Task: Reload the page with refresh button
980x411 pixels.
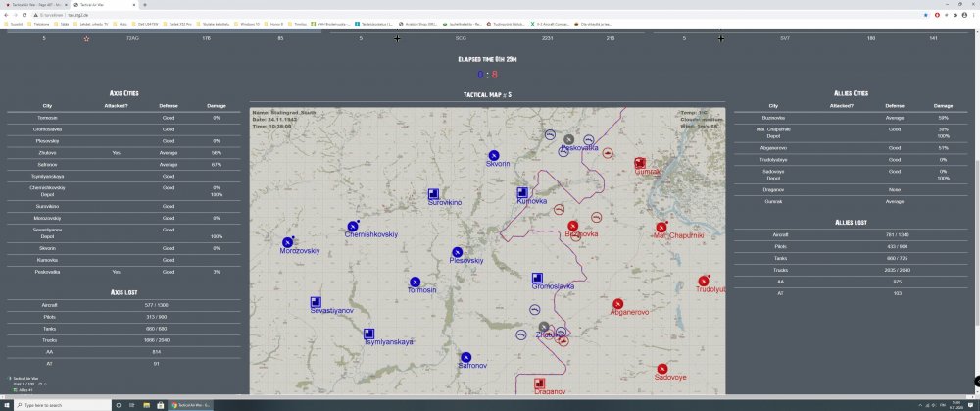Action: [x=26, y=15]
